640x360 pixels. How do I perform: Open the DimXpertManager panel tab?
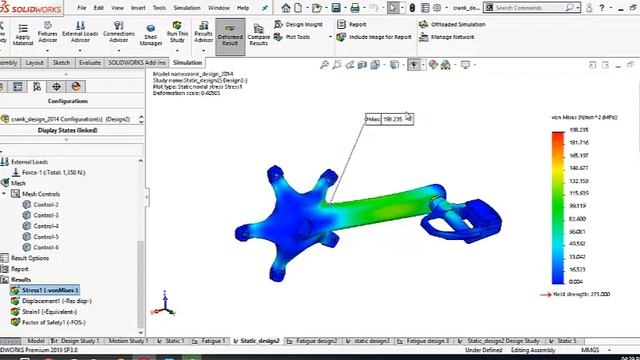pyautogui.click(x=56, y=87)
